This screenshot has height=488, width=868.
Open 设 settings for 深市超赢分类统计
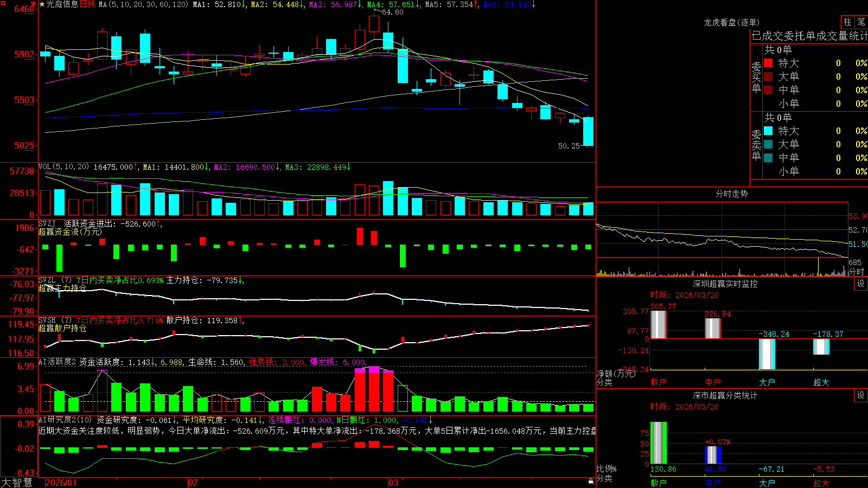861,395
